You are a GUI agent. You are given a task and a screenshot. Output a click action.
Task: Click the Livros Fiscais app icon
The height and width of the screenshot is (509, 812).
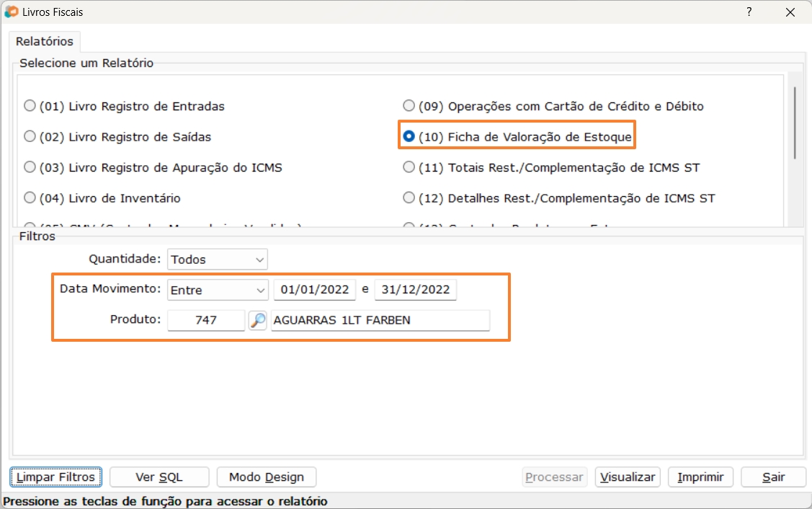[x=11, y=12]
